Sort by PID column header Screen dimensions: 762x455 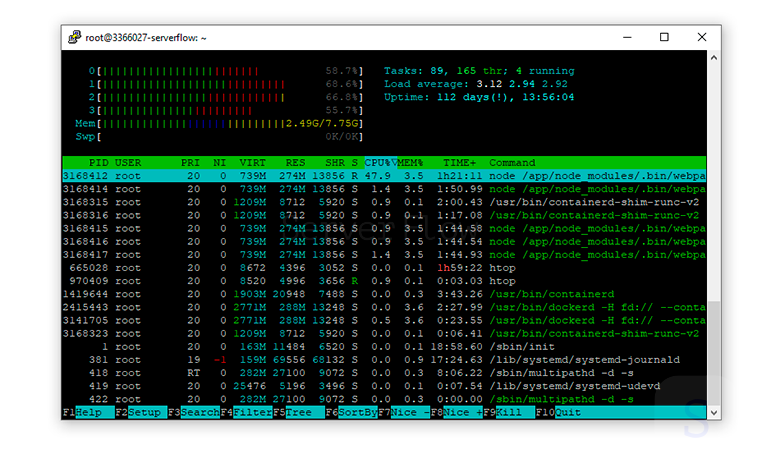[98, 163]
